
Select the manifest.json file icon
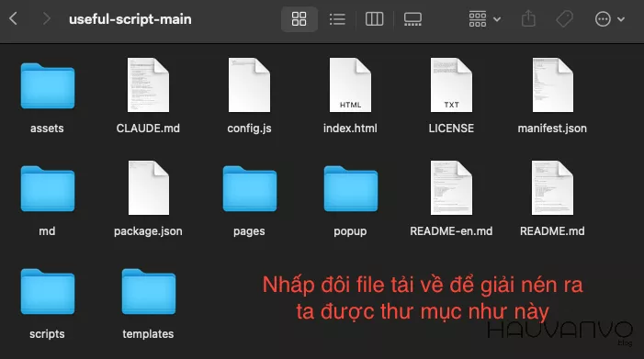coord(552,84)
